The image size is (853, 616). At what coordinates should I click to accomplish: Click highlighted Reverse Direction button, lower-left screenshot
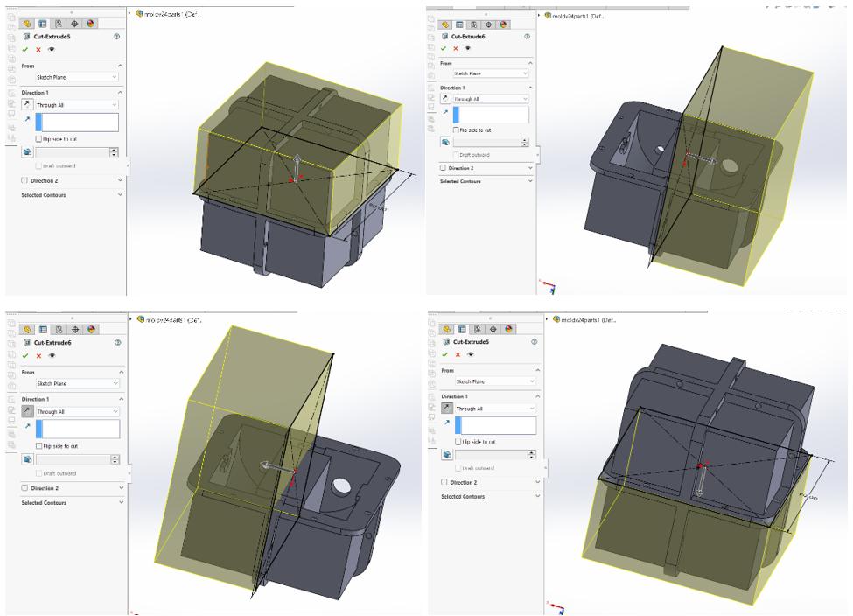[28, 411]
